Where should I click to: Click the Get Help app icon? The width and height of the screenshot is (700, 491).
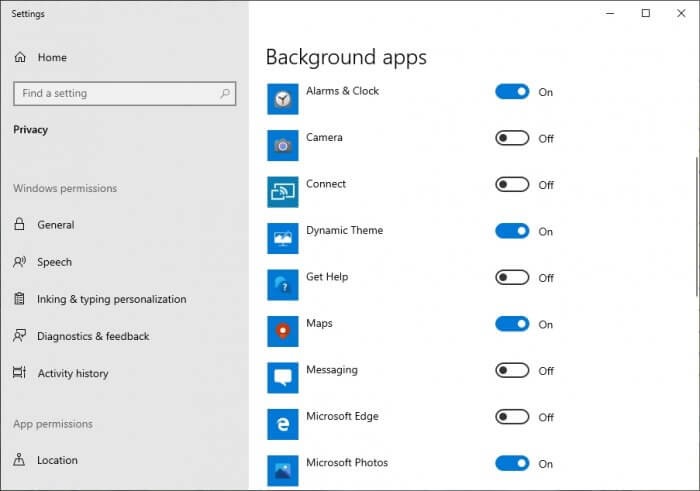[x=283, y=285]
